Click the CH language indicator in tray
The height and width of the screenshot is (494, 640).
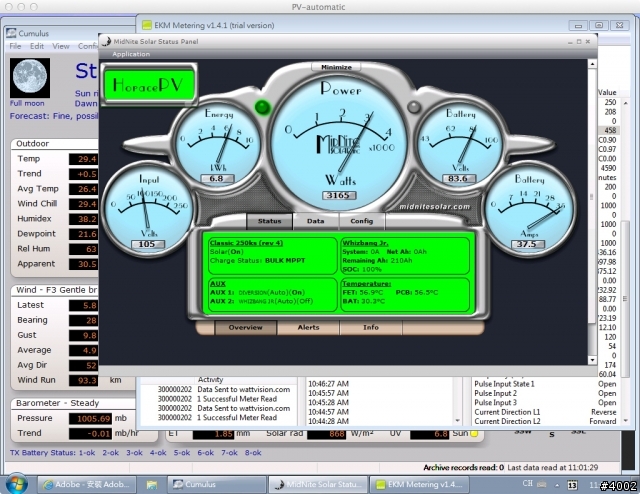point(527,484)
